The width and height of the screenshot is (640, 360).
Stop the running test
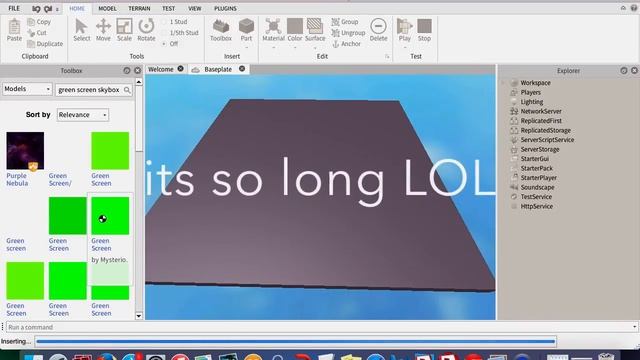click(x=424, y=30)
